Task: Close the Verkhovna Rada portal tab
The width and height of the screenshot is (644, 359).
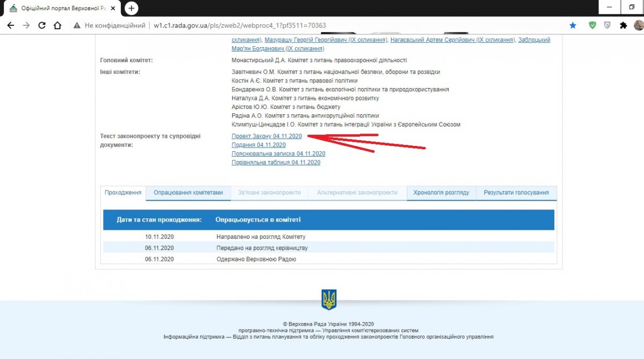Action: pos(114,9)
